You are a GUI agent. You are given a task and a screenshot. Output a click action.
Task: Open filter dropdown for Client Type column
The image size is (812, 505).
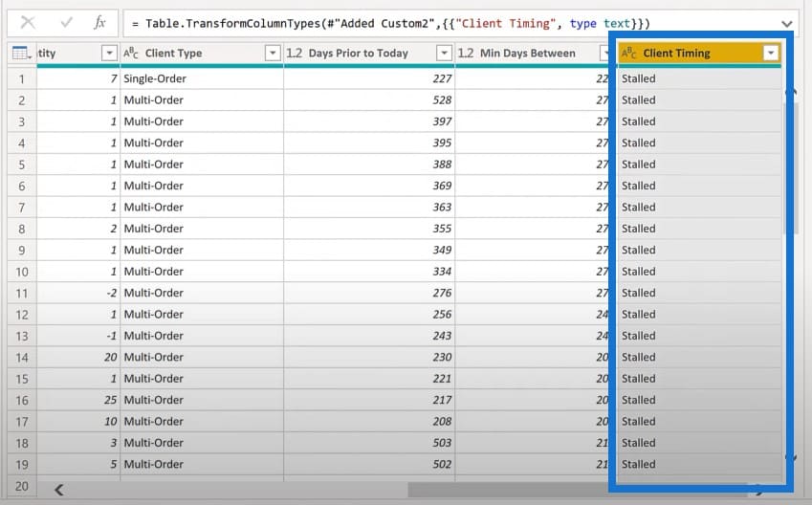click(273, 53)
